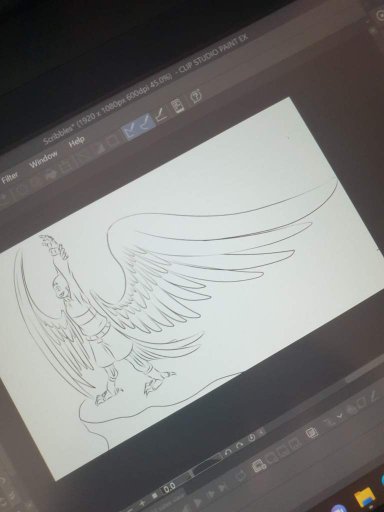Click the smartphone connect icon in command bar

[178, 106]
